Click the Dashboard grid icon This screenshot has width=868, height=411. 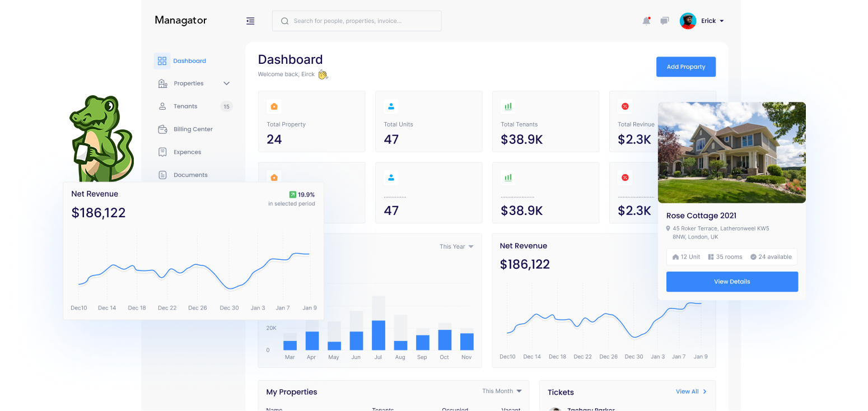[x=162, y=61]
